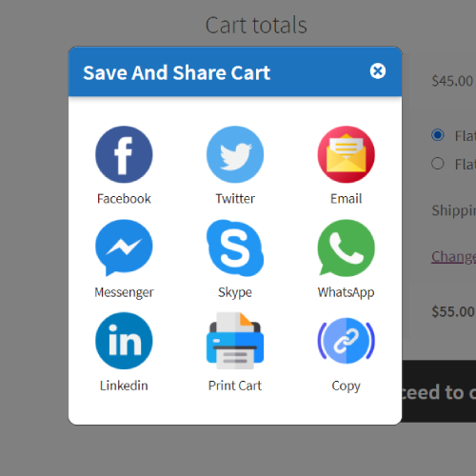
Task: Click the WhatsApp text label
Action: coord(346,292)
